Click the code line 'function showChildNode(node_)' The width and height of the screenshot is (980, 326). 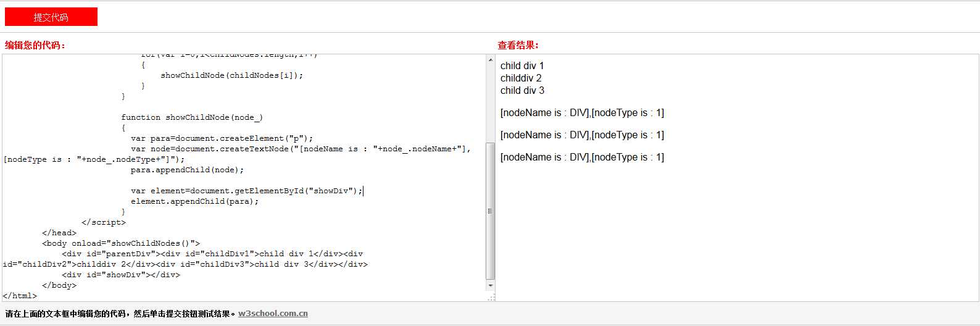click(x=192, y=117)
